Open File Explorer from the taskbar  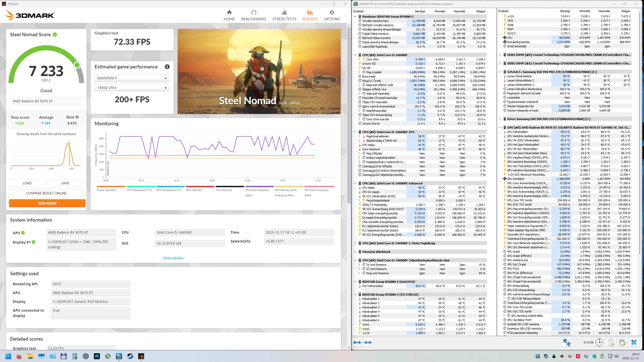tap(30, 356)
